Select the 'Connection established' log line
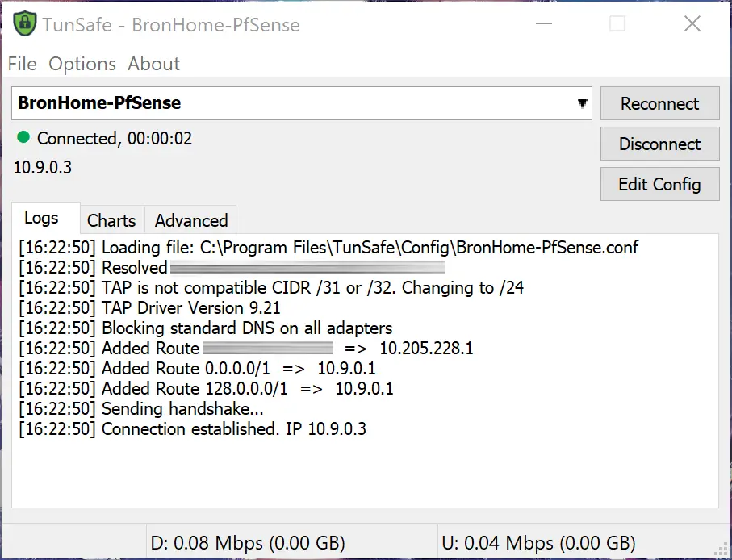This screenshot has height=560, width=732. [x=193, y=428]
